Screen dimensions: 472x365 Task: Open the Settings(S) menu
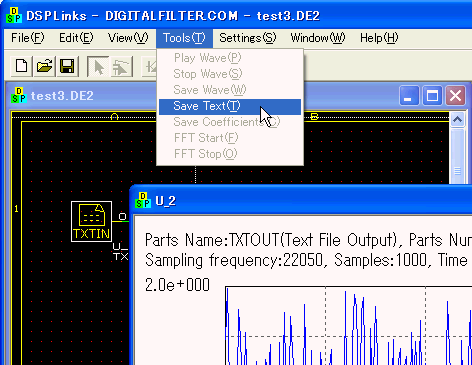(x=248, y=38)
